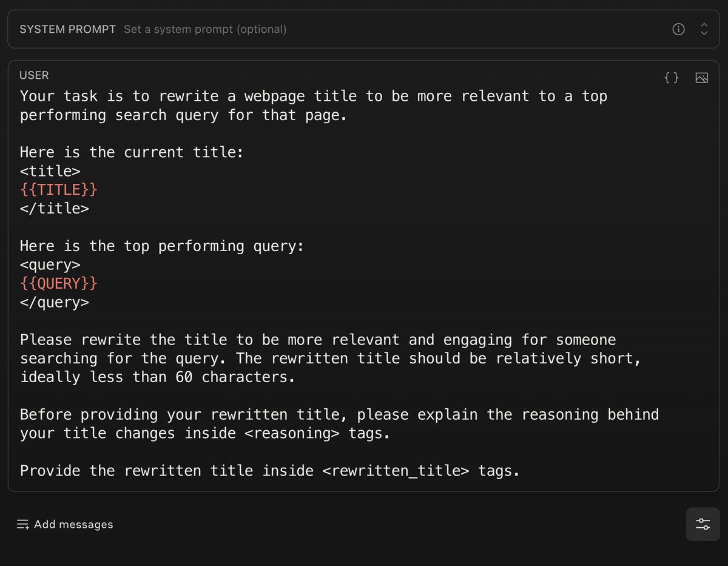This screenshot has height=566, width=728.
Task: Click the line beginning "Your task is to rewrite"
Action: pyautogui.click(x=314, y=96)
